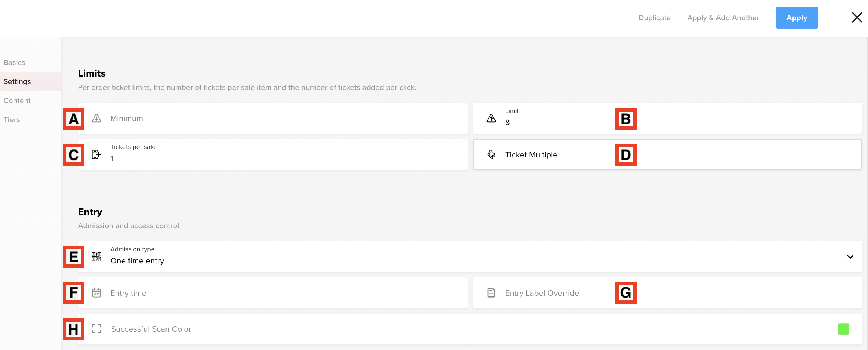Open the Content section
Viewport: 868px width, 350px height.
pos(17,101)
